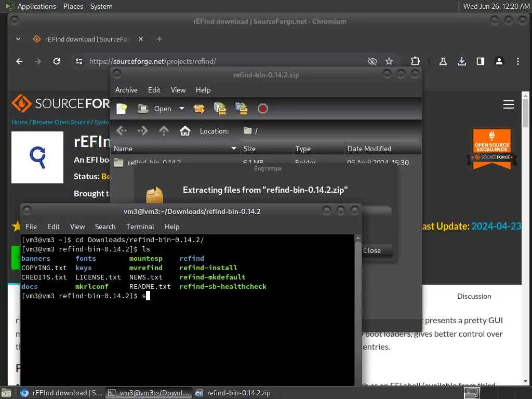Open an archive with the Open button
The image size is (532, 399).
[154, 109]
